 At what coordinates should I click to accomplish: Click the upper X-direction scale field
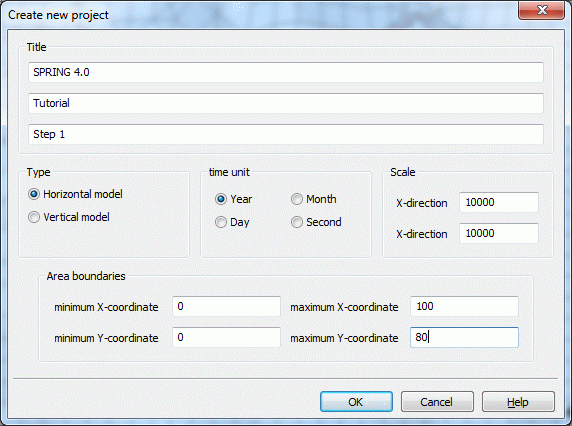(499, 202)
